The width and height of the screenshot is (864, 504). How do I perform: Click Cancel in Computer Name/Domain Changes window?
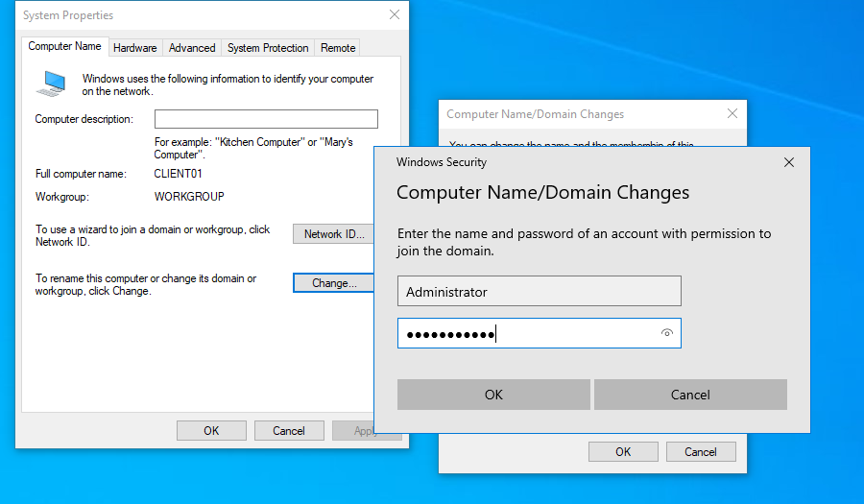701,451
